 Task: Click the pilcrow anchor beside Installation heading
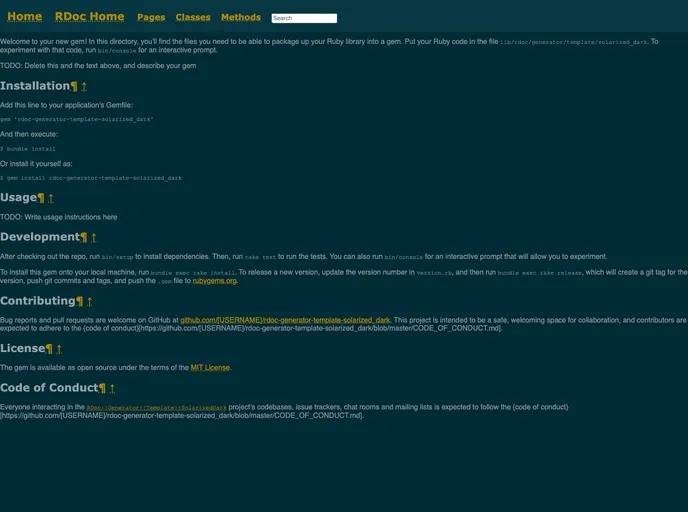pos(74,87)
